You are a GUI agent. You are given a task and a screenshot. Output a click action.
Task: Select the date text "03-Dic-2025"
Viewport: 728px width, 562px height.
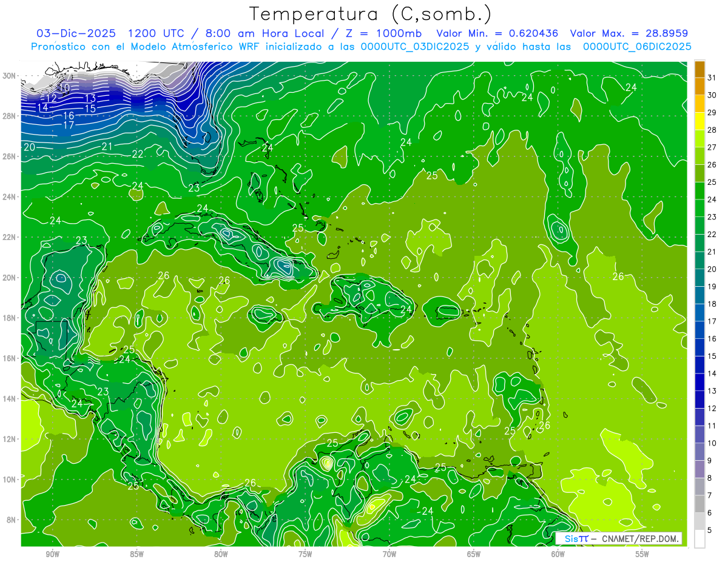[x=75, y=33]
